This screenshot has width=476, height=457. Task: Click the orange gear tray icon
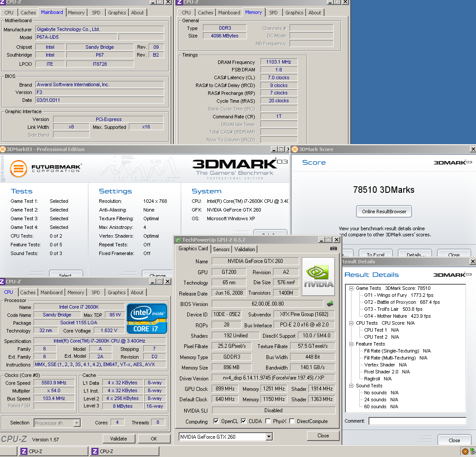click(465, 451)
